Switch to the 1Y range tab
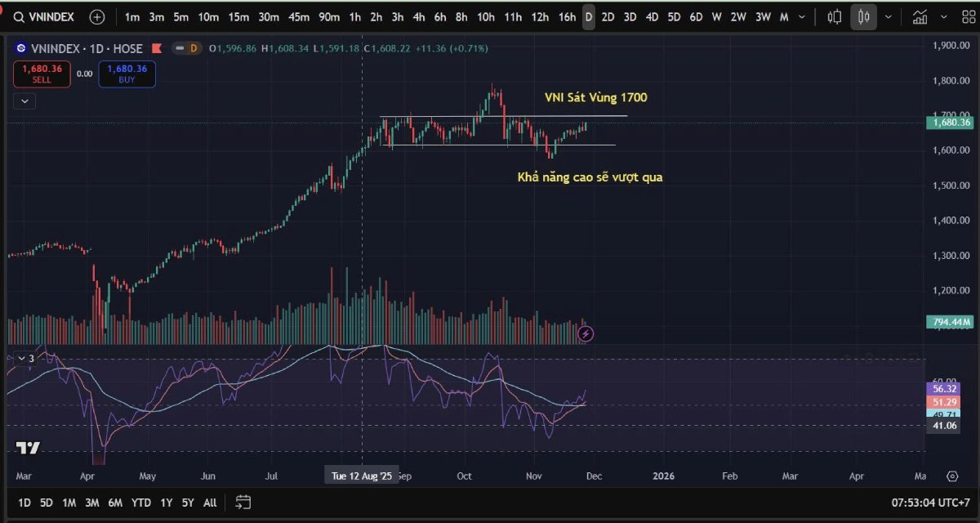The width and height of the screenshot is (980, 523). [165, 503]
